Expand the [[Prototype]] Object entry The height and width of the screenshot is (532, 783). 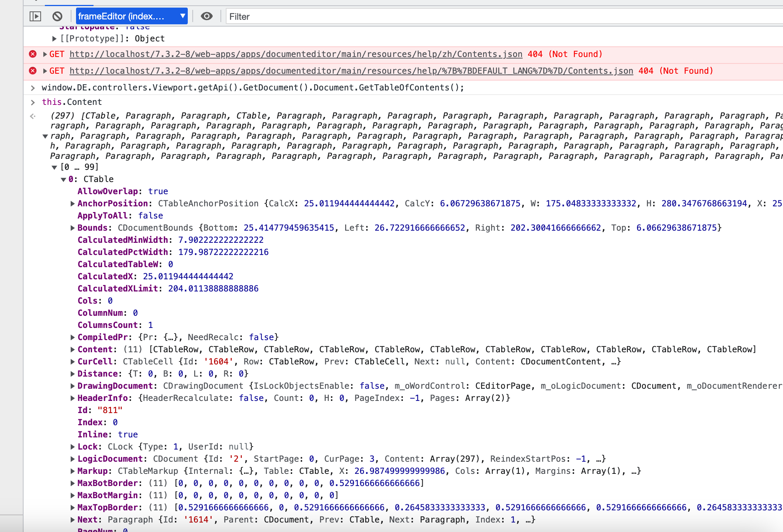[54, 38]
